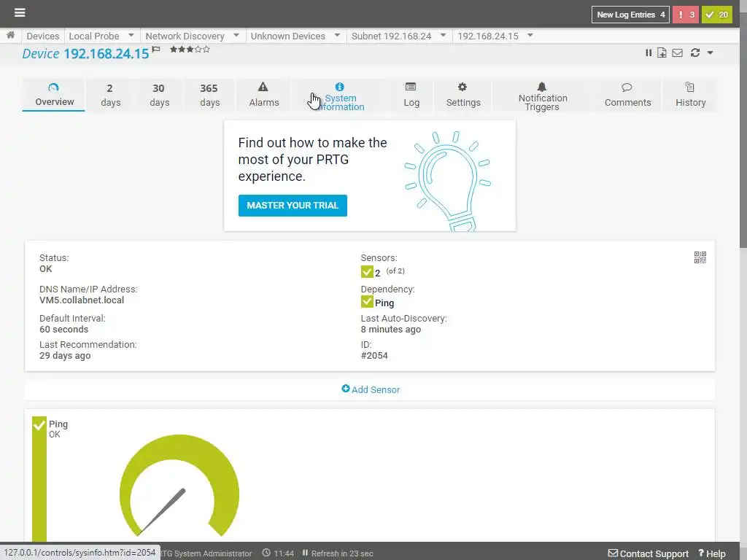Click the envelope email icon in header
This screenshot has height=560, width=747.
(x=678, y=52)
